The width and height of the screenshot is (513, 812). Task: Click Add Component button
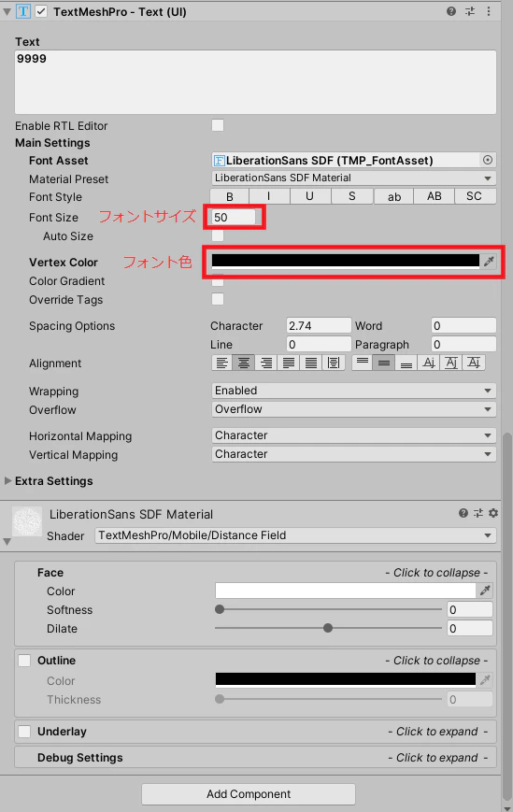point(249,794)
